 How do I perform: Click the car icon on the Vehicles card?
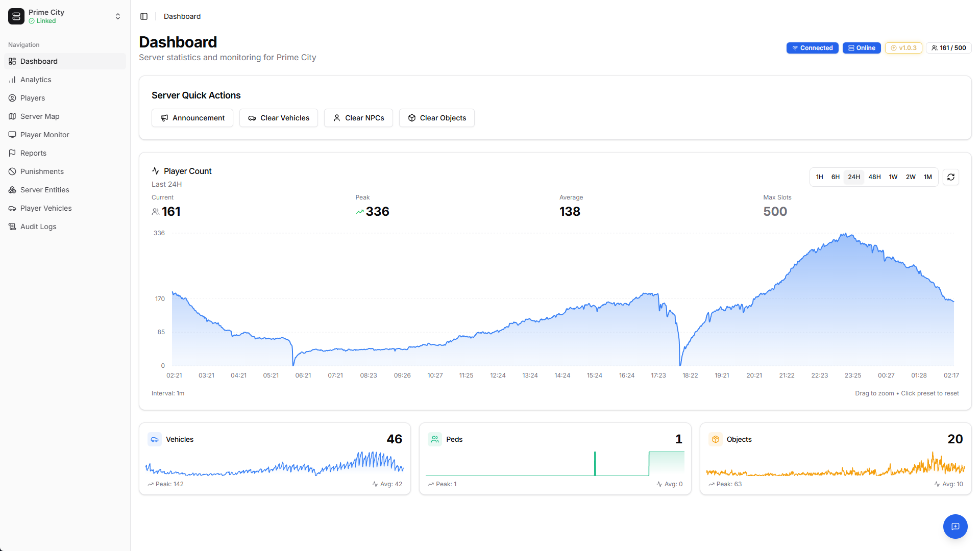155,439
